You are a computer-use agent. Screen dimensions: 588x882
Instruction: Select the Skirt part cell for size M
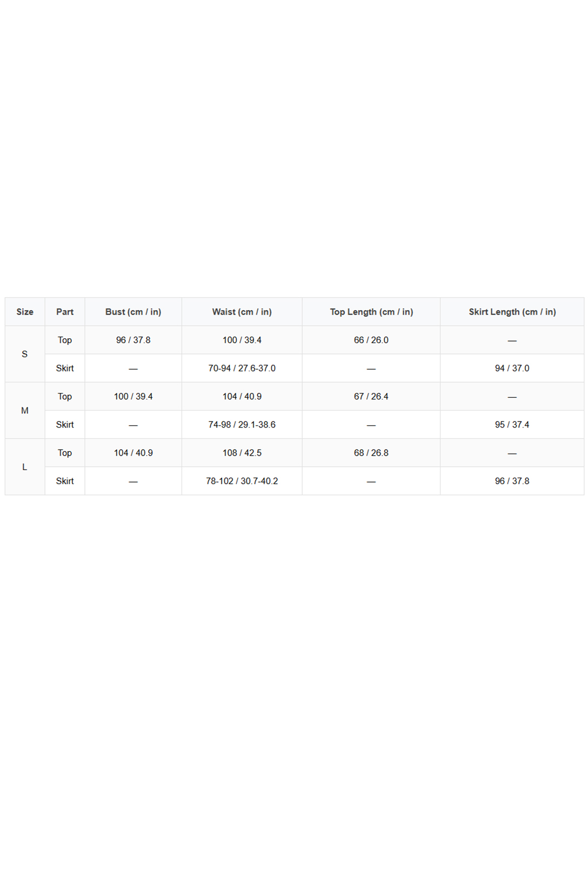(65, 425)
